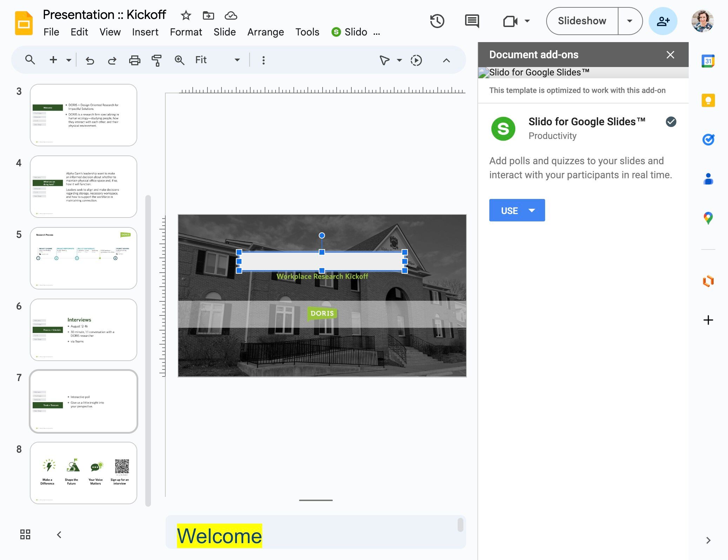Start presentation with Slideshow button
The height and width of the screenshot is (560, 728).
(582, 21)
